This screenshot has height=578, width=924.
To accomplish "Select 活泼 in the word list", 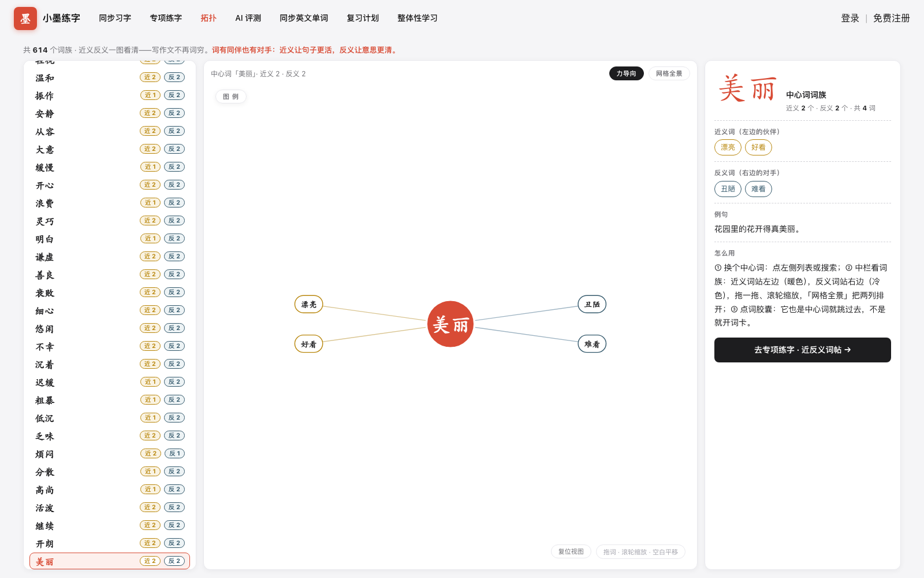I will click(110, 507).
